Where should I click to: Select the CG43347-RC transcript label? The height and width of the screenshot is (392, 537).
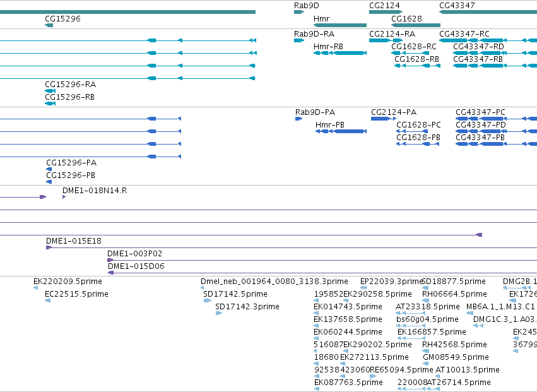click(x=464, y=34)
